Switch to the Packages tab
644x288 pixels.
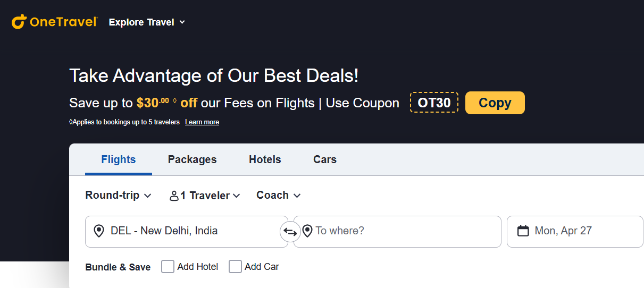pyautogui.click(x=192, y=159)
